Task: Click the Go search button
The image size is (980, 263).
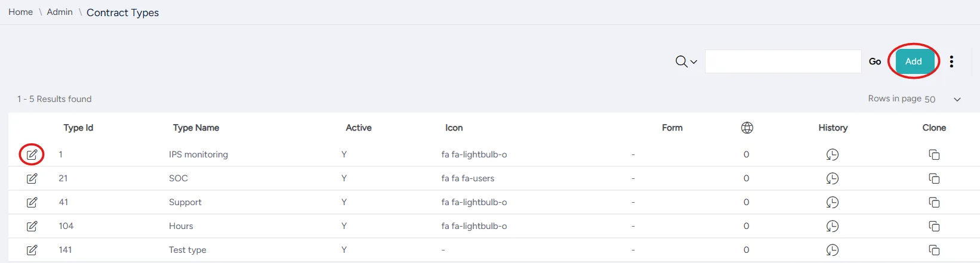Action: point(875,61)
